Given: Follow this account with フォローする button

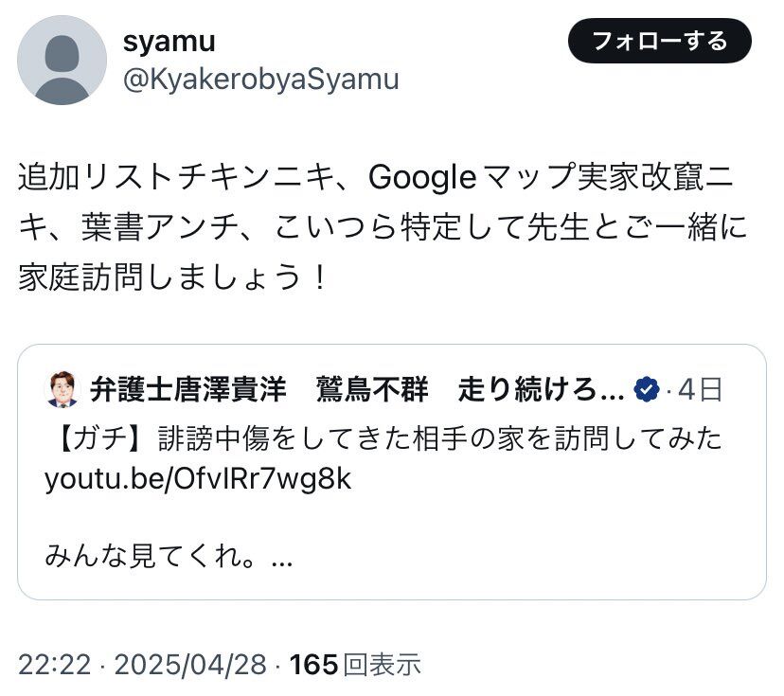Looking at the screenshot, I should (660, 41).
